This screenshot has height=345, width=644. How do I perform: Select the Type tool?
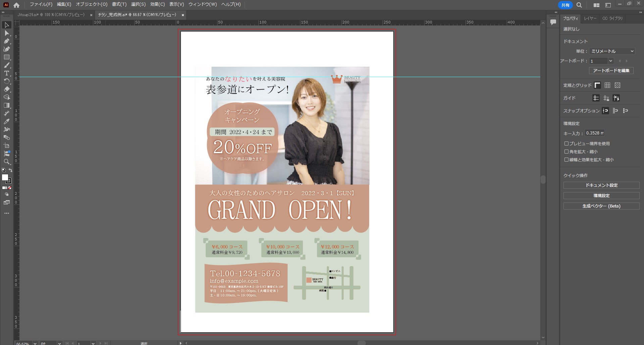pos(6,73)
